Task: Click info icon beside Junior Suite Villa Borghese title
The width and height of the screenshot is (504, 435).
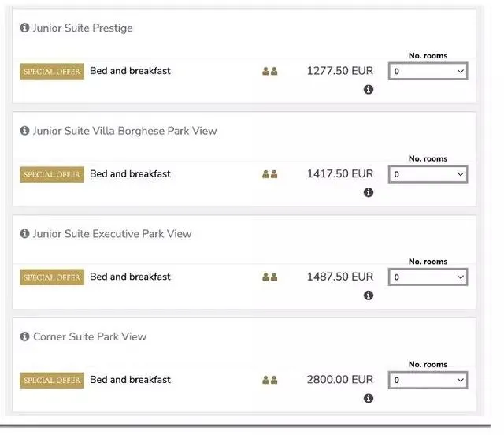Action: point(24,131)
